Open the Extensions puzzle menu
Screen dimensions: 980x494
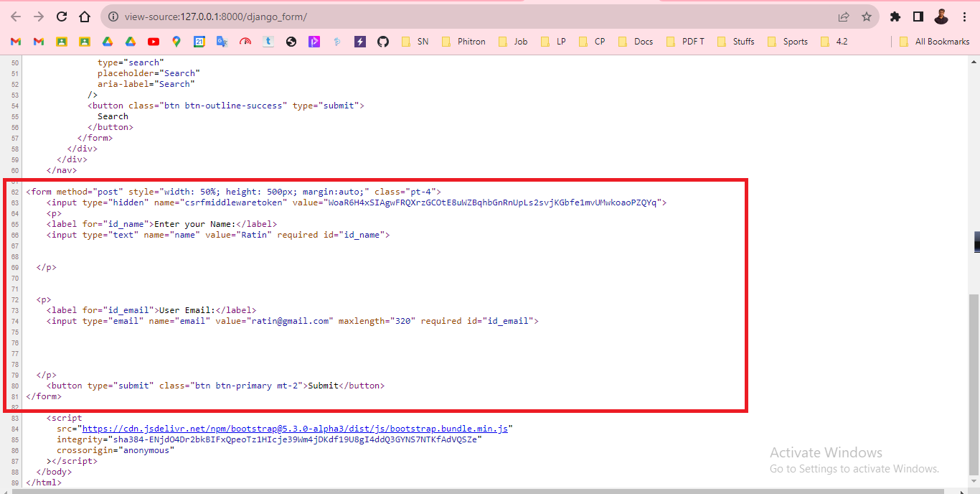click(x=895, y=17)
